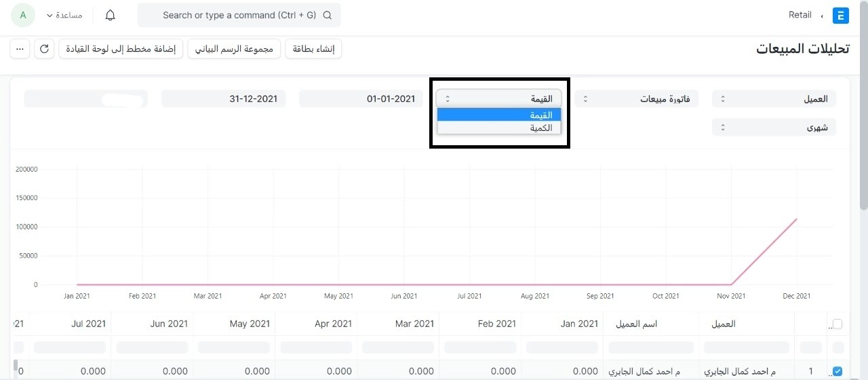
Task: Click the Nov 2021 data point on chart
Action: click(x=731, y=284)
